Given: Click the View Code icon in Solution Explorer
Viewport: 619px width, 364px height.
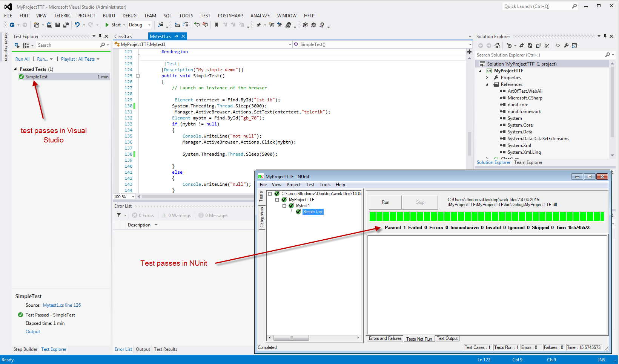Looking at the screenshot, I should point(558,46).
